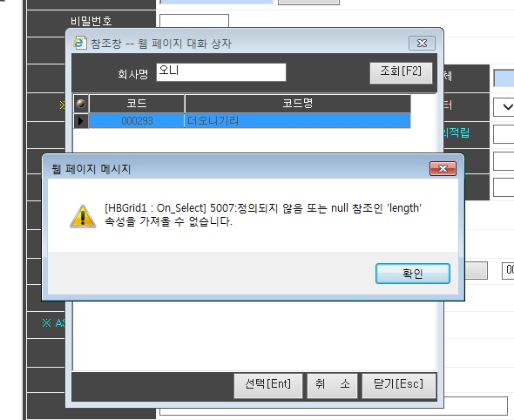Expand the dropdown arrow on the right side

point(505,107)
